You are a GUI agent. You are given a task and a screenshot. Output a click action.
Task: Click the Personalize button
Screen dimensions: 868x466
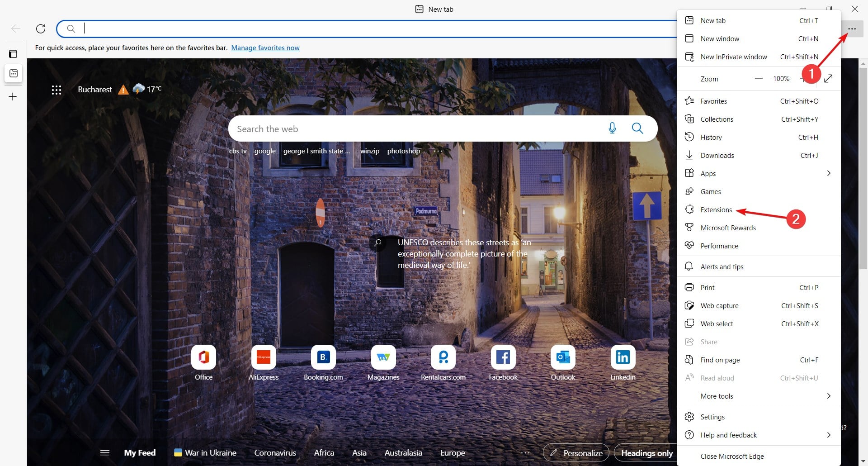pyautogui.click(x=576, y=453)
